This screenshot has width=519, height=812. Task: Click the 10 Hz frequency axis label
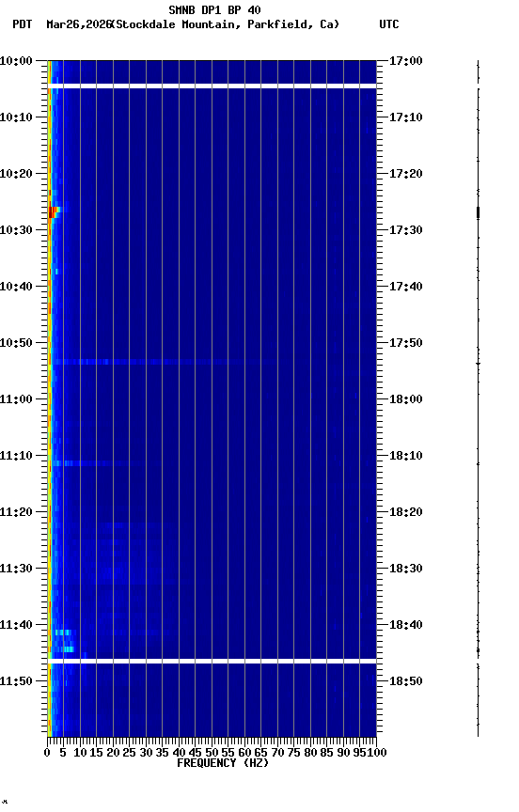tap(80, 753)
